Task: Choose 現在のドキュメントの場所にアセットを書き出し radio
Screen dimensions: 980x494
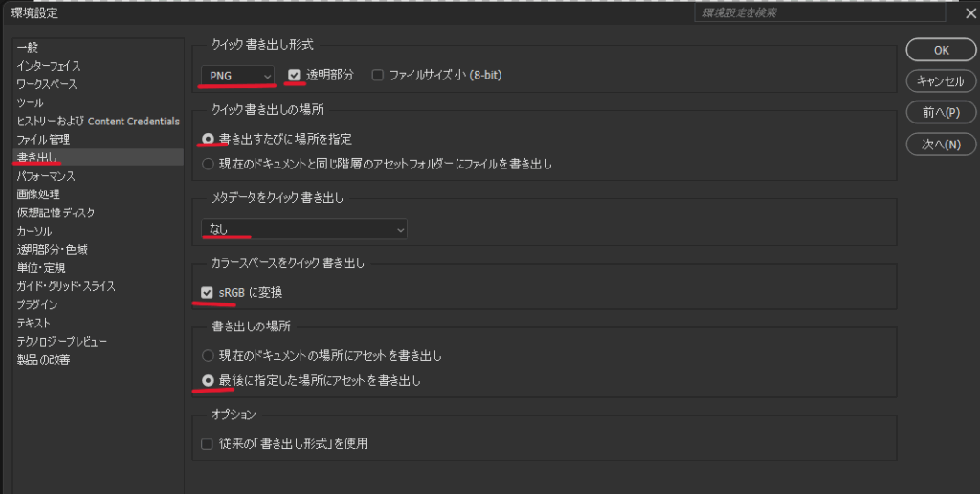Action: pyautogui.click(x=208, y=356)
